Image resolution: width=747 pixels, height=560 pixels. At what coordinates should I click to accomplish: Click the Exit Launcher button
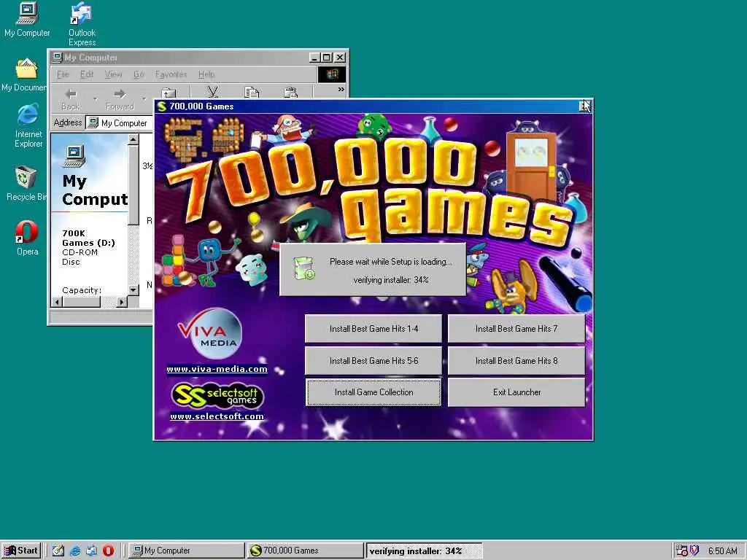pos(516,392)
